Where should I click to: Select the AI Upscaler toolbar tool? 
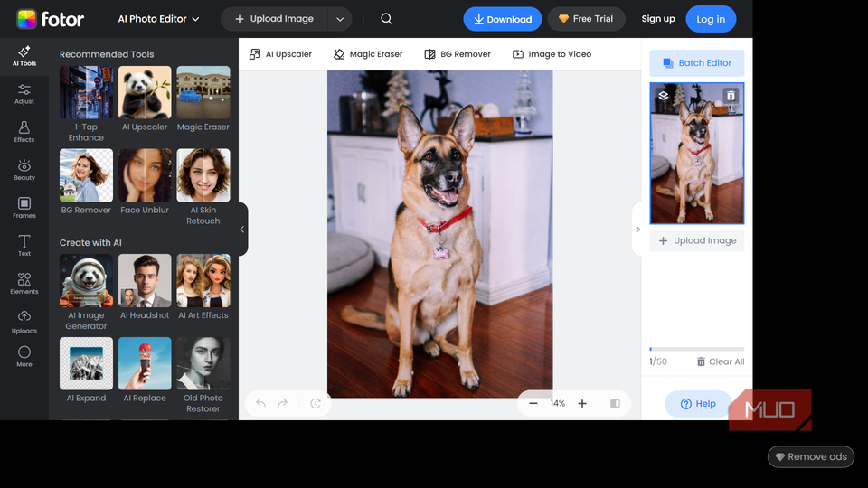[280, 54]
